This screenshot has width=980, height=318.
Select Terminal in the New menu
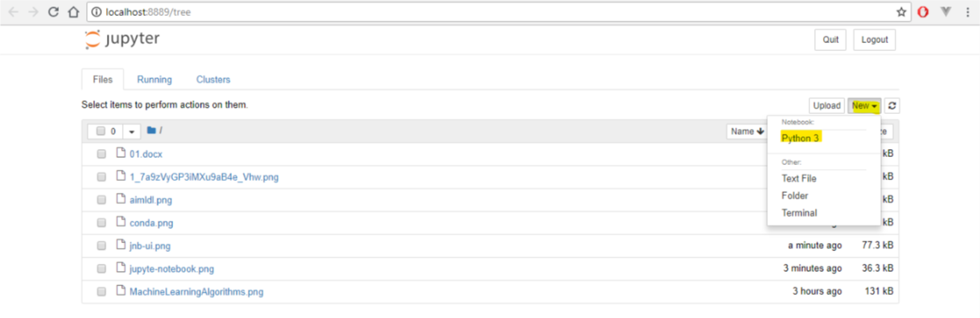(x=799, y=213)
